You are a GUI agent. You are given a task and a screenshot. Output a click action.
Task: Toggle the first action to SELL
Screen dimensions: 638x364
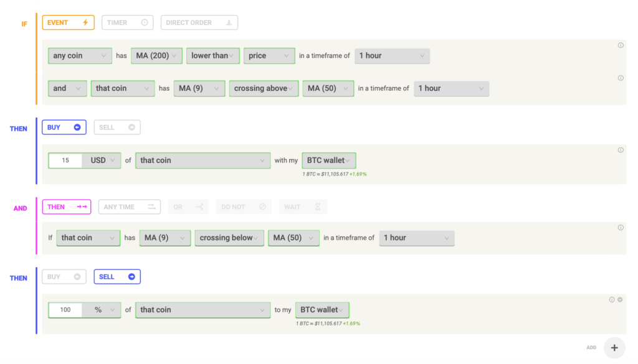[117, 128]
